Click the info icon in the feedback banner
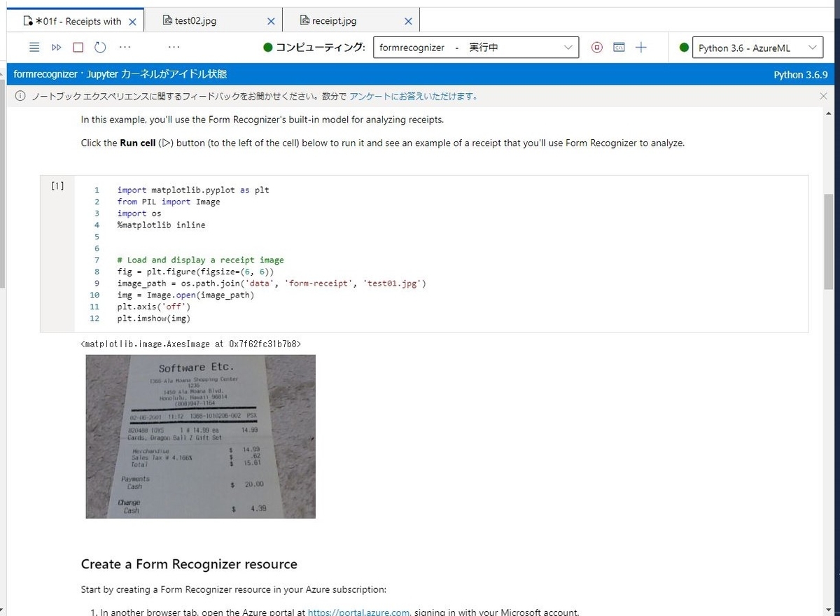This screenshot has height=616, width=840. (x=20, y=96)
